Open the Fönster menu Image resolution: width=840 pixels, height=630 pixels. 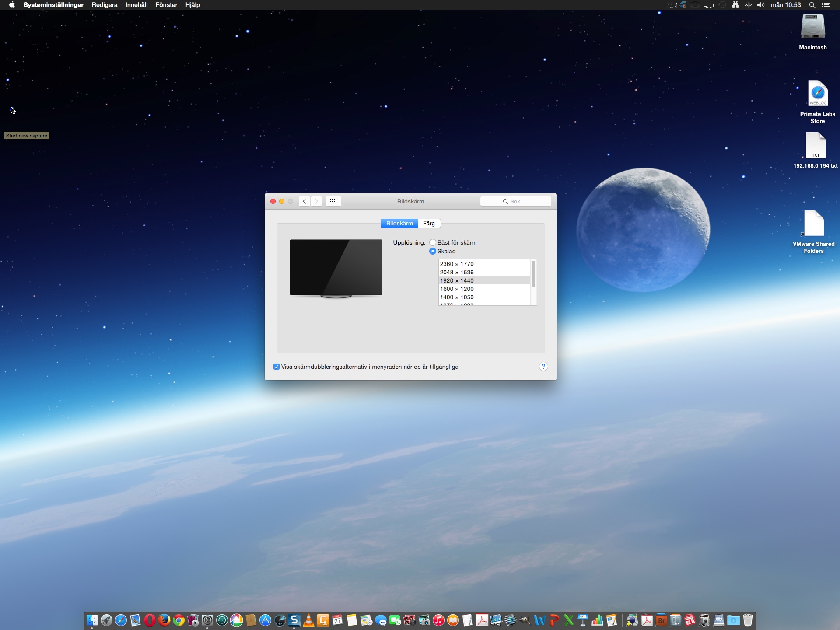coord(166,5)
